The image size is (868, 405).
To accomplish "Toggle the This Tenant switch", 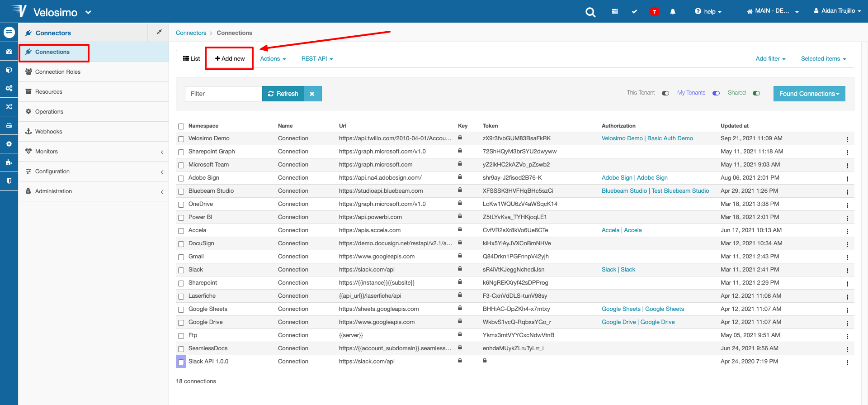I will coord(665,93).
